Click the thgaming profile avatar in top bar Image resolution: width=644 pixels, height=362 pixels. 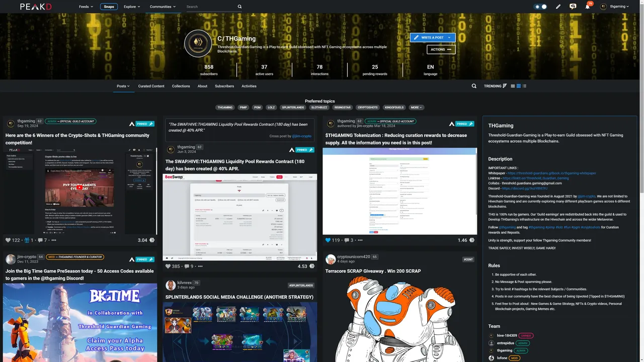click(x=603, y=7)
